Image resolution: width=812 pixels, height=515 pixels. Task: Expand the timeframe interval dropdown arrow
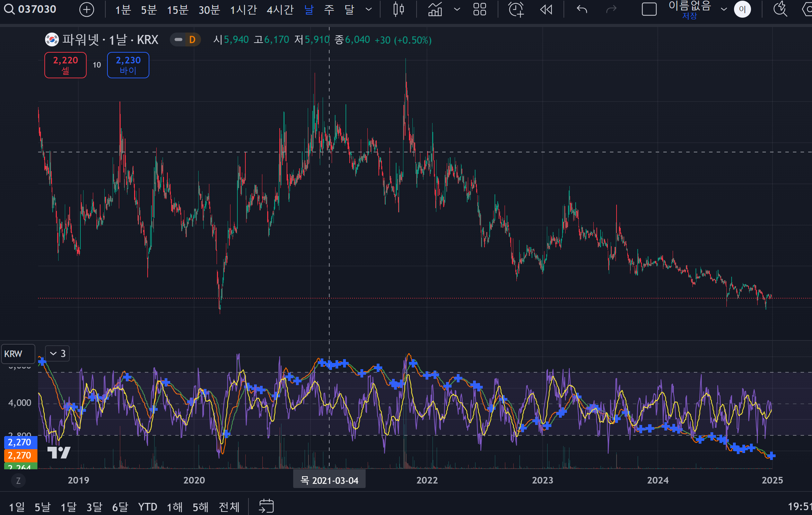coord(369,10)
